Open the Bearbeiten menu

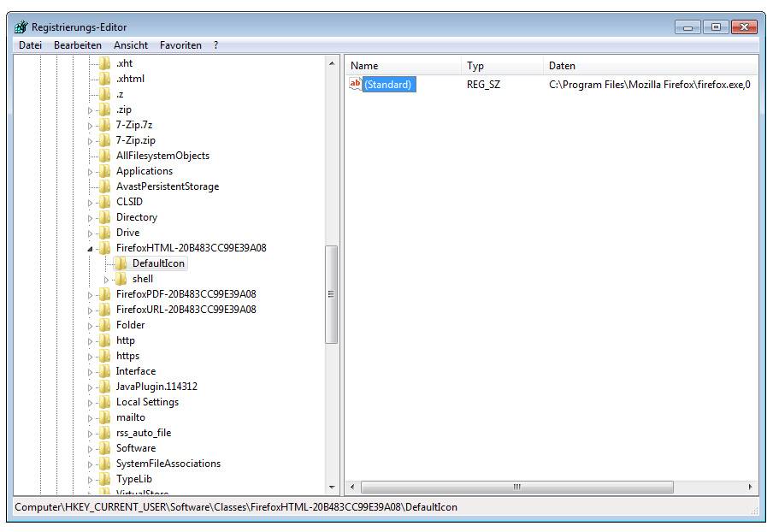coord(77,45)
